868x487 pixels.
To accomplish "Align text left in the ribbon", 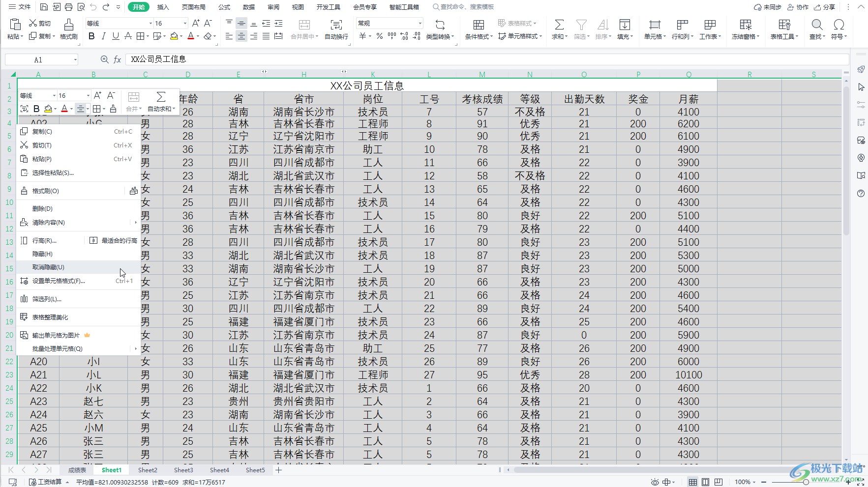I will (x=229, y=36).
